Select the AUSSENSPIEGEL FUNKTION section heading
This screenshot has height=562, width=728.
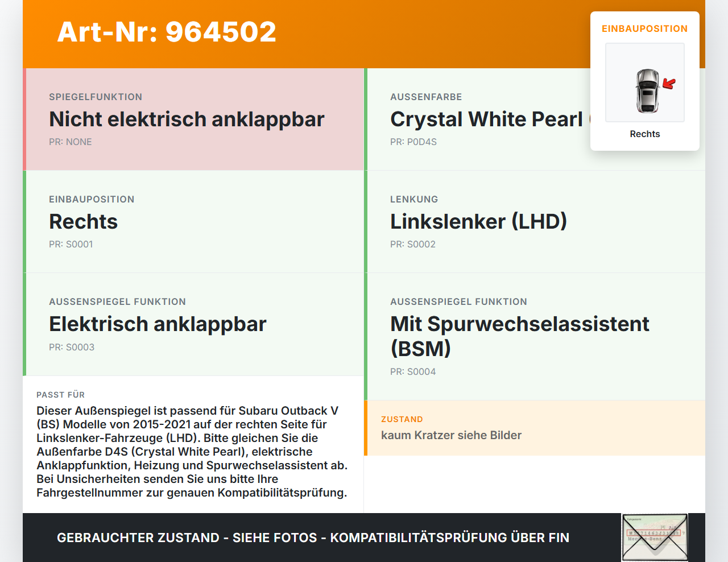click(x=117, y=301)
